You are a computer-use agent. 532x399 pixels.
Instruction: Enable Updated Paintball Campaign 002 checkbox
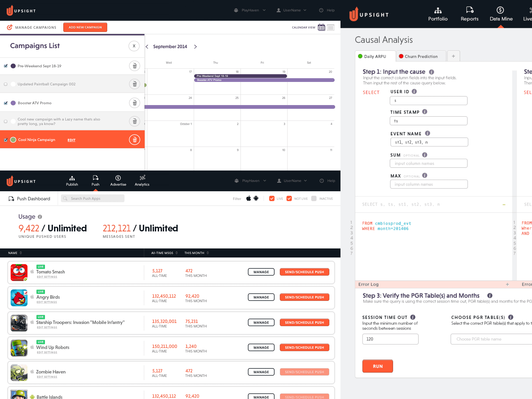[6, 84]
